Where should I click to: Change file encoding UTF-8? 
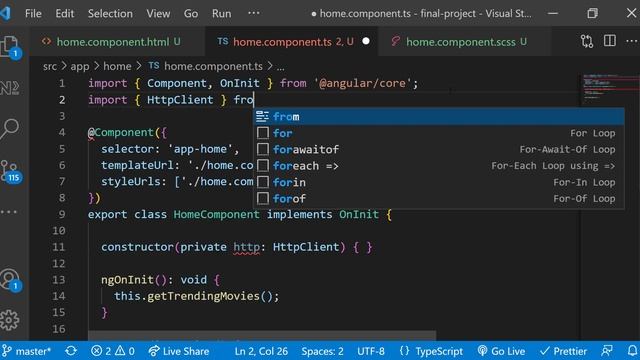coord(371,351)
